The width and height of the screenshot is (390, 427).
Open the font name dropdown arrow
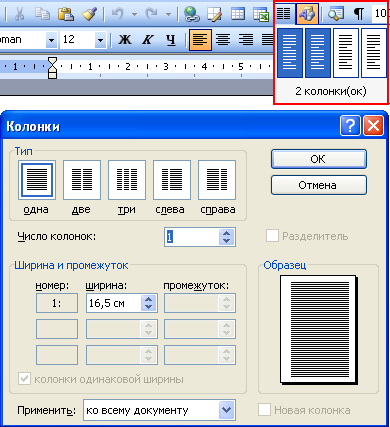[x=51, y=40]
